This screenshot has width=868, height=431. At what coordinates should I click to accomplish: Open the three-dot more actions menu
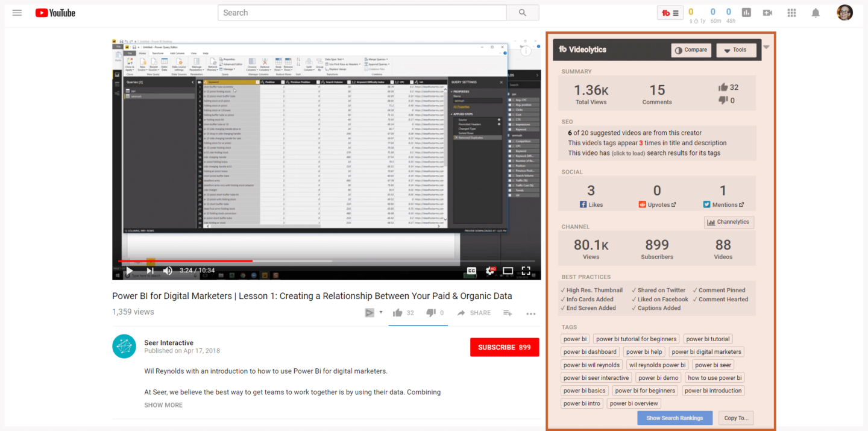(531, 313)
